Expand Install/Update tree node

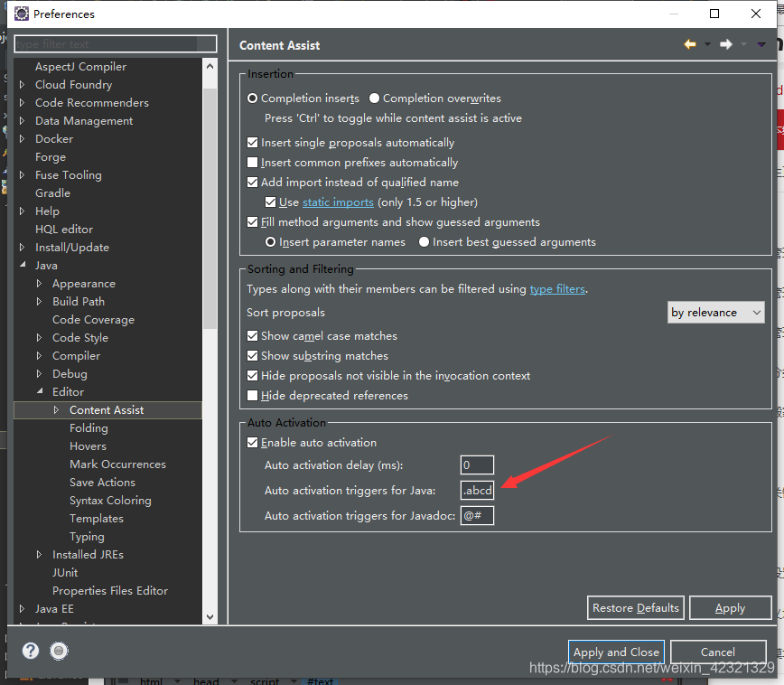coord(22,248)
